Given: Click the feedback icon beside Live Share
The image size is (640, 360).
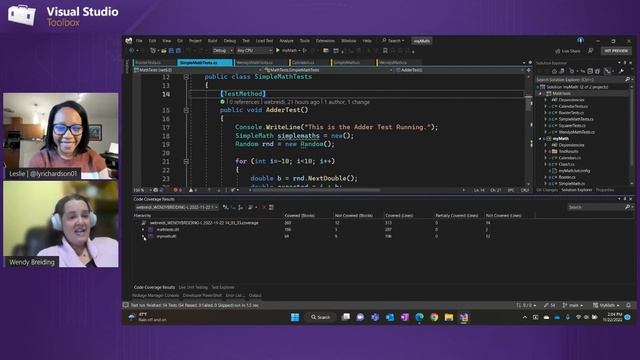Looking at the screenshot, I should tap(590, 51).
